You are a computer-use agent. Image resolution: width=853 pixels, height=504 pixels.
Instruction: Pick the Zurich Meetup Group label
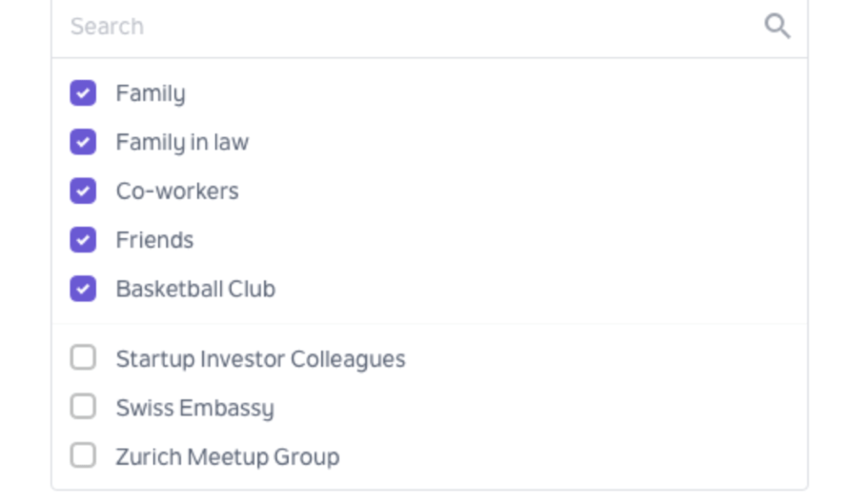pyautogui.click(x=227, y=456)
